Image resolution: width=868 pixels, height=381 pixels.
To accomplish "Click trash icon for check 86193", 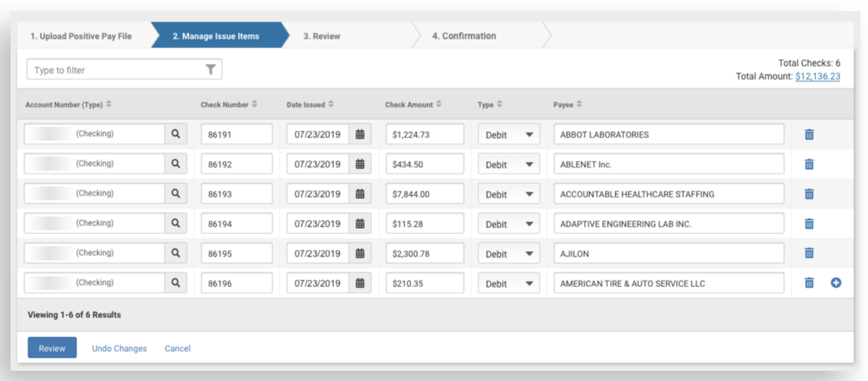I will (x=809, y=194).
